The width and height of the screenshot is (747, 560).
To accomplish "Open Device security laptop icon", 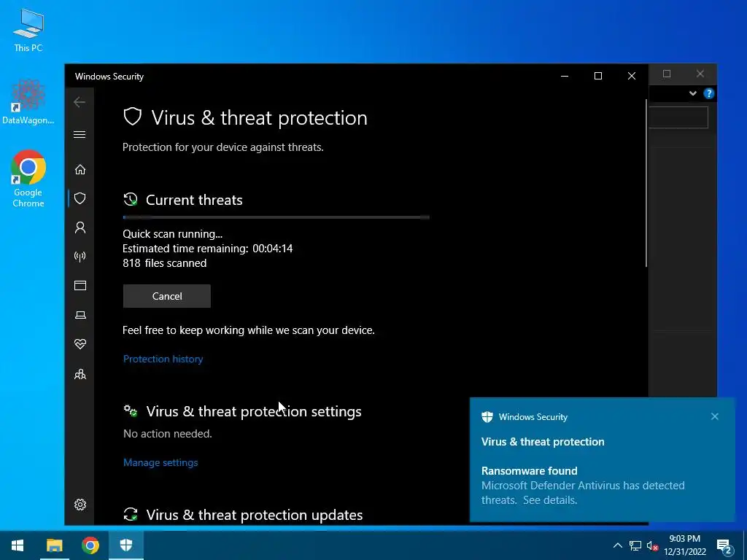I will (80, 315).
